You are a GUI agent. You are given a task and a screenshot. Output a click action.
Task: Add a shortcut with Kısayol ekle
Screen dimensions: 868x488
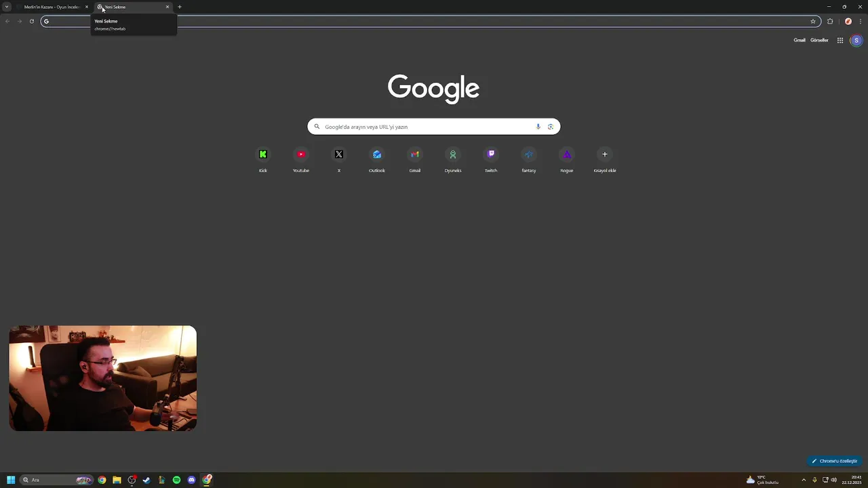point(605,160)
